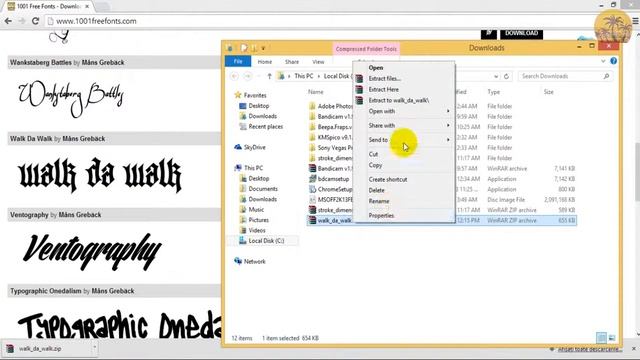Switch to View ribbon tab

pyautogui.click(x=318, y=62)
